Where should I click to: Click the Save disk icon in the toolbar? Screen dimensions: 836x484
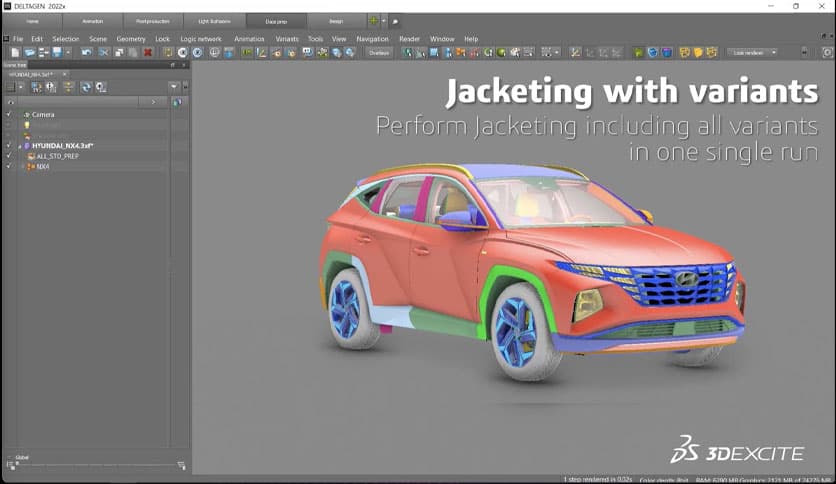click(x=58, y=52)
